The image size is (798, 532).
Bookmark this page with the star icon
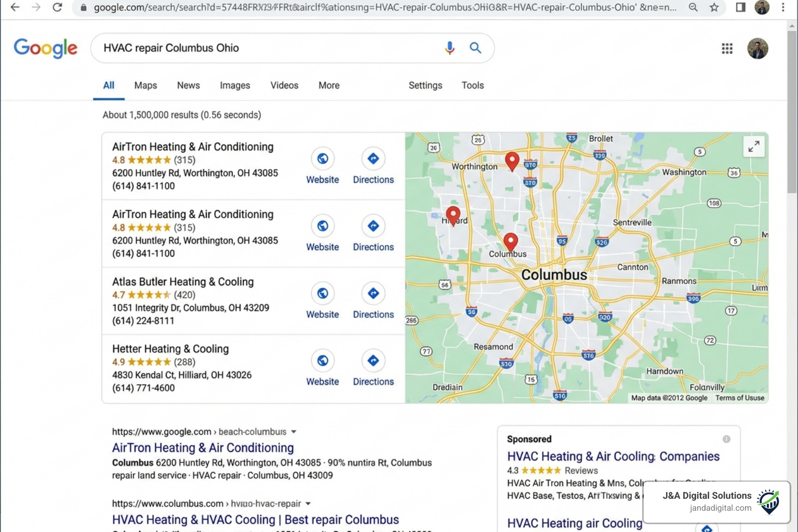point(714,7)
